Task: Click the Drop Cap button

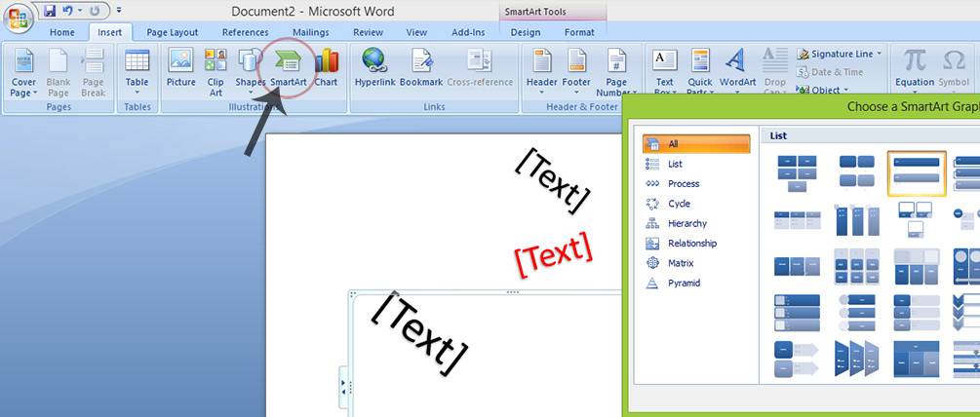Action: 775,72
